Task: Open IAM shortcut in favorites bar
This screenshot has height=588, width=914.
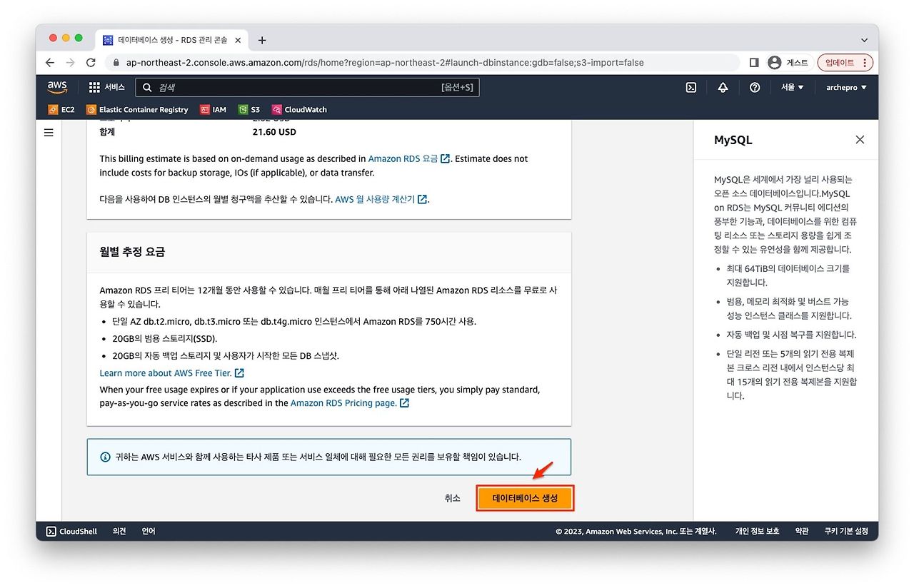Action: [x=213, y=110]
